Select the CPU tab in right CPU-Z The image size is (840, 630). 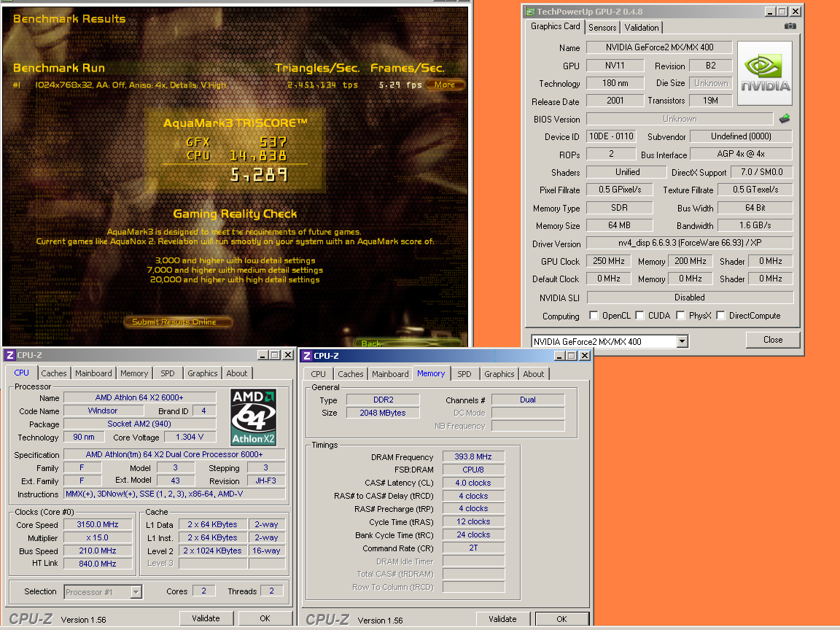(318, 374)
